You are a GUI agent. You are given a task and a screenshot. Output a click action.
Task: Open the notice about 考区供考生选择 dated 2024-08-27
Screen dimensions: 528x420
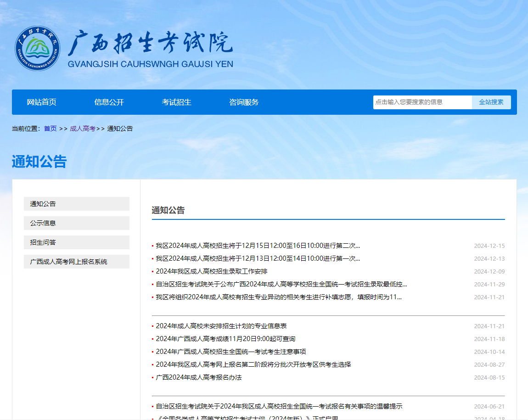253,364
